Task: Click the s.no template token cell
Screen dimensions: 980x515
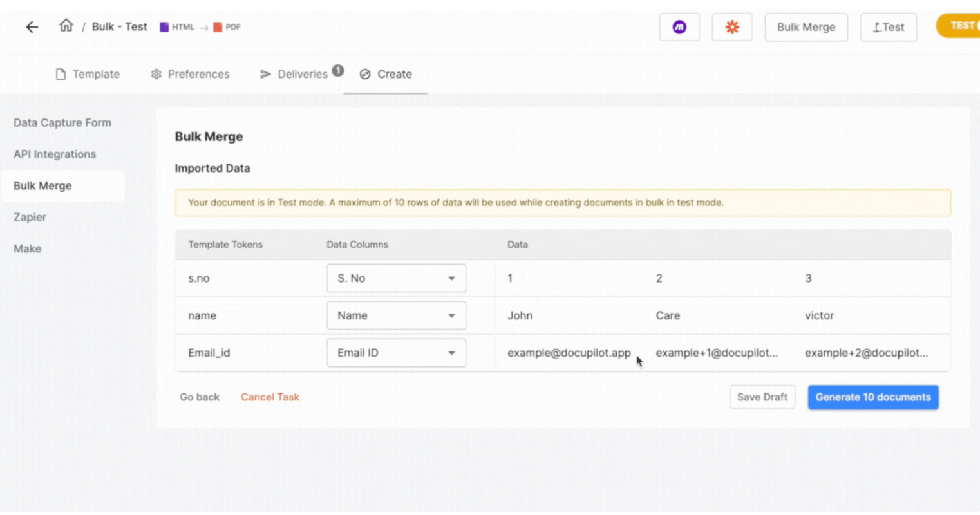Action: 199,278
